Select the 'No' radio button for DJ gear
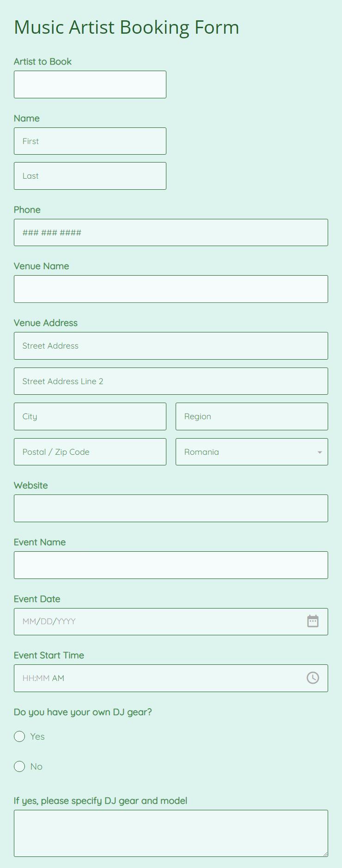342x868 pixels. pos(19,766)
